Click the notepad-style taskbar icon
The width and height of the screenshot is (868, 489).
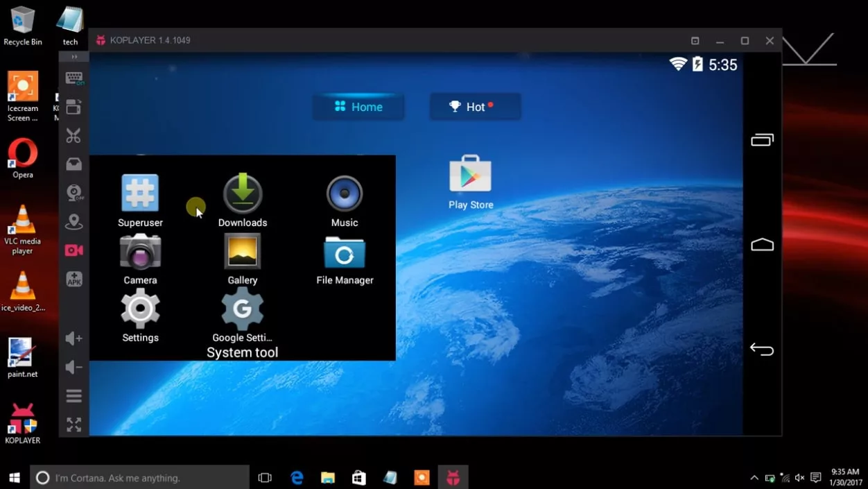[x=390, y=477]
